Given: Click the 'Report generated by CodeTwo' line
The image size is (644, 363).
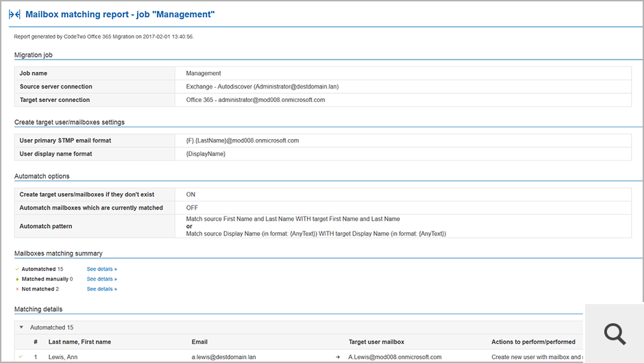Looking at the screenshot, I should (104, 36).
